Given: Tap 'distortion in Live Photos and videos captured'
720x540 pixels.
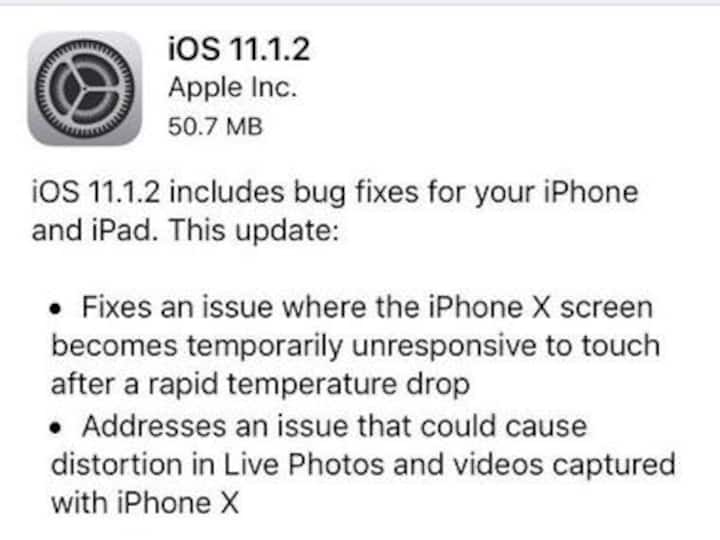Looking at the screenshot, I should (363, 465).
